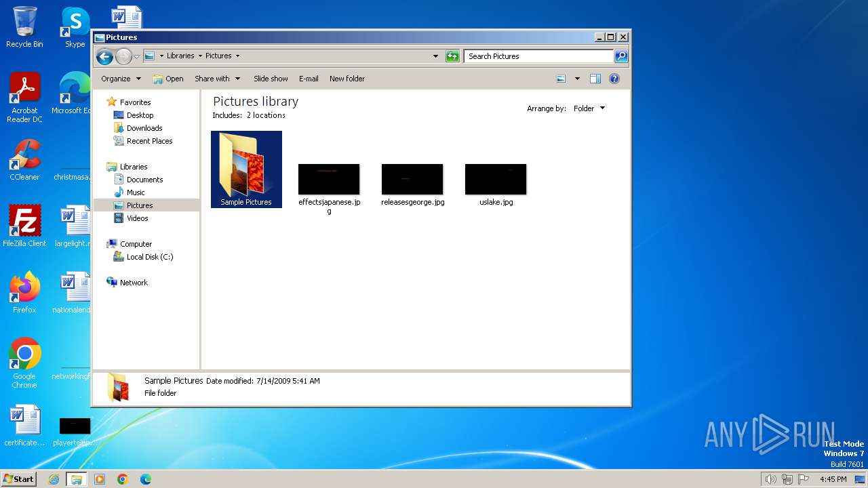
Task: Click the search magnifier button
Action: pyautogui.click(x=621, y=56)
